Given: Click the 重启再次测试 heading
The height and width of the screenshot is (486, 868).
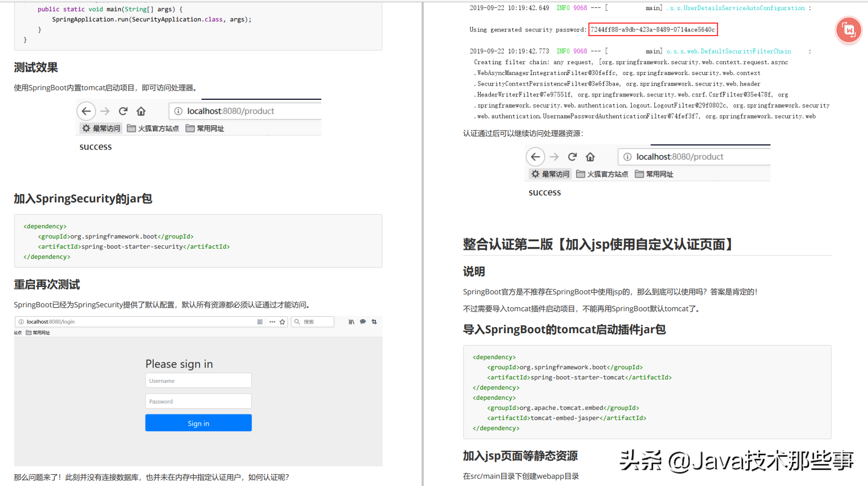Looking at the screenshot, I should click(47, 285).
